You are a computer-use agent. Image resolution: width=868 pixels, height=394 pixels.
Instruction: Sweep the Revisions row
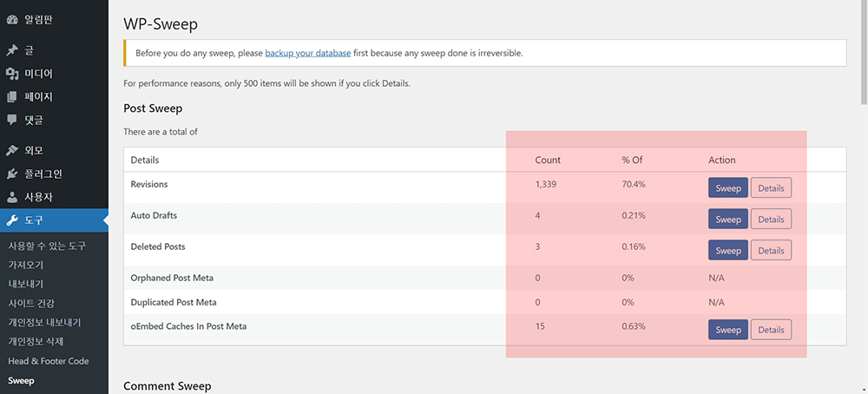coord(728,187)
